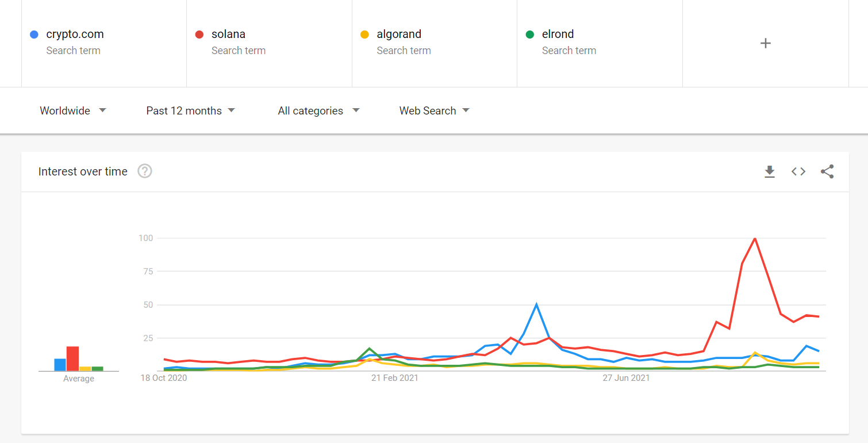Open the help icon beside Interest over time
Image resolution: width=868 pixels, height=443 pixels.
tap(145, 171)
